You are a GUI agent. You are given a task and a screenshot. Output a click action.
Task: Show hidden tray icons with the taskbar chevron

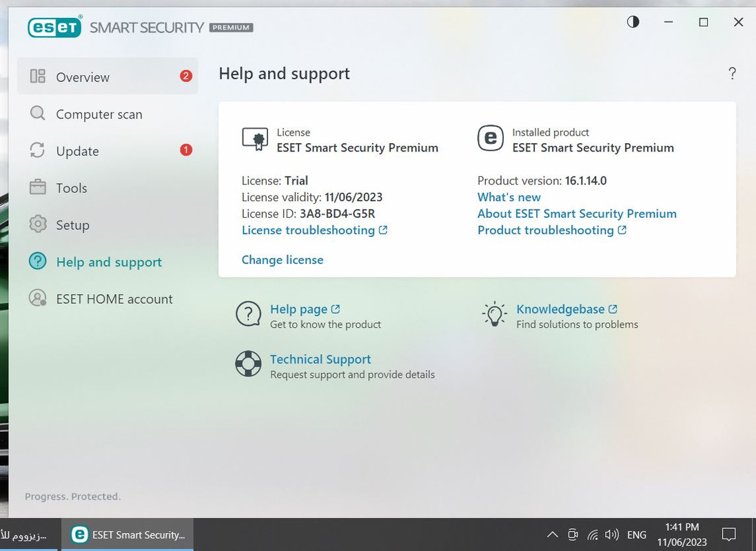tap(553, 534)
